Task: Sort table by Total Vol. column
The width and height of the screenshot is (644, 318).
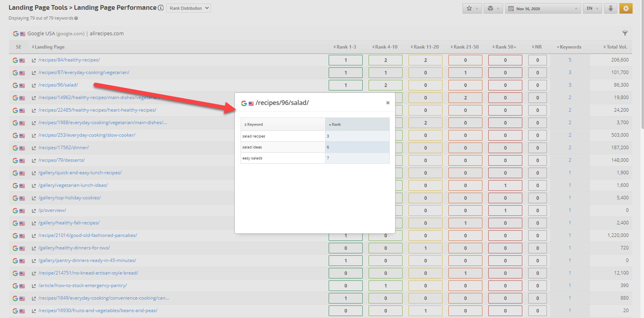Action: click(x=616, y=47)
